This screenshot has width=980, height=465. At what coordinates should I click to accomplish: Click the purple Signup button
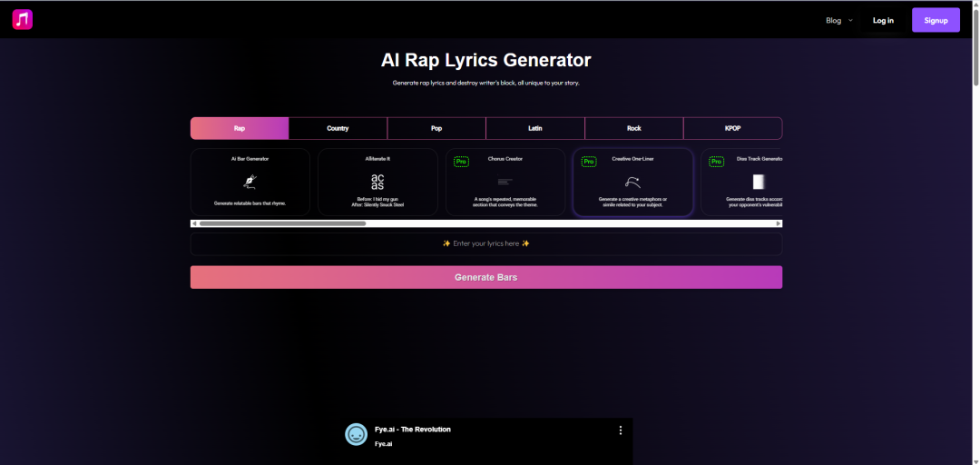(x=936, y=20)
